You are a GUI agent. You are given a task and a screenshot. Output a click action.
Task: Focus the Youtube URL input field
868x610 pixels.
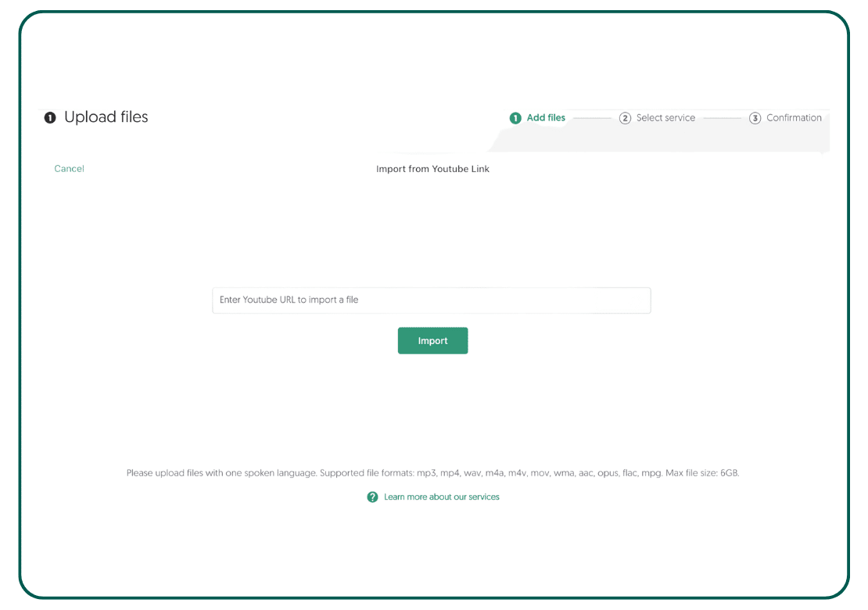tap(431, 300)
